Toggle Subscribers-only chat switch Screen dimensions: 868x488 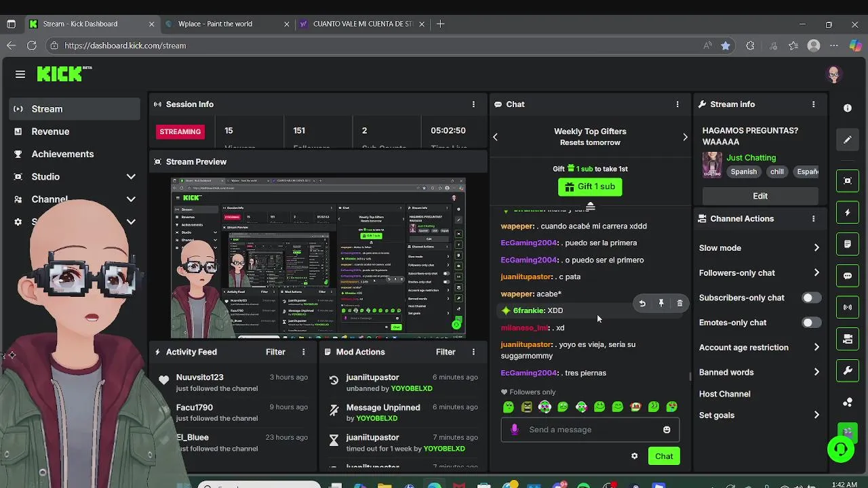pyautogui.click(x=811, y=298)
